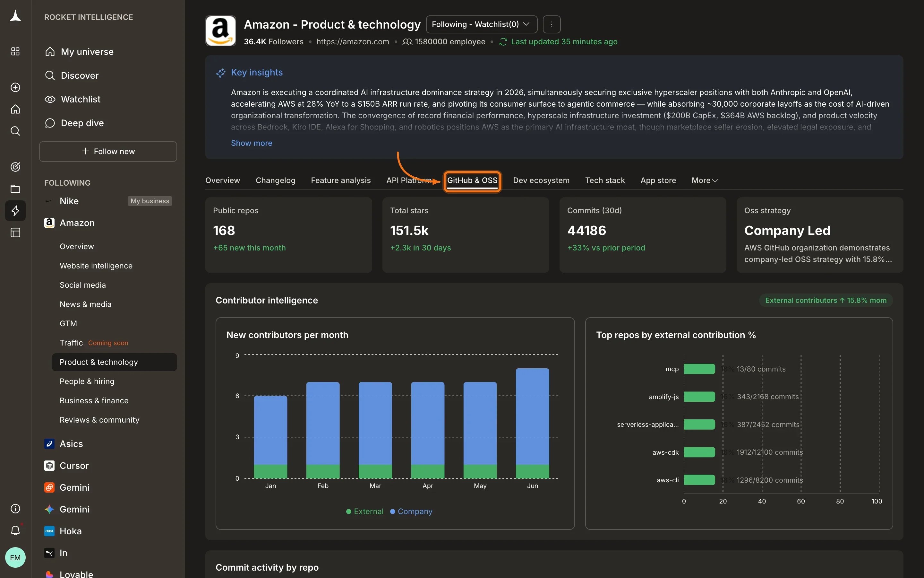Click the Asics logo icon in following list
The width and height of the screenshot is (924, 578).
49,444
